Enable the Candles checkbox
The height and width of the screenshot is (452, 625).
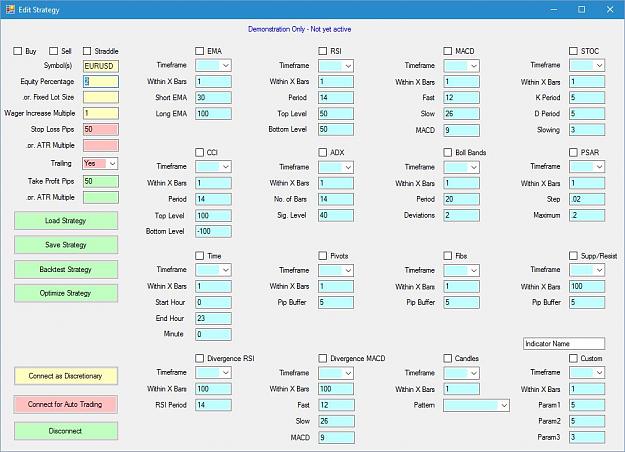pyautogui.click(x=448, y=358)
